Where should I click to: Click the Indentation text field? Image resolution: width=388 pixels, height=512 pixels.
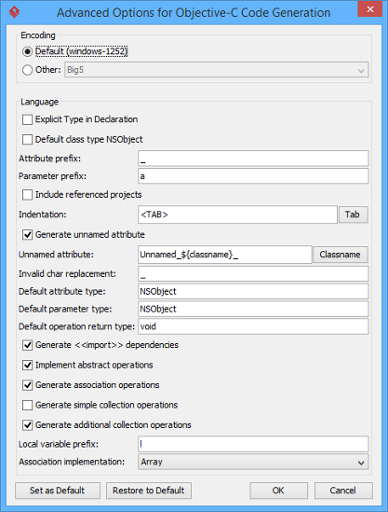[238, 214]
